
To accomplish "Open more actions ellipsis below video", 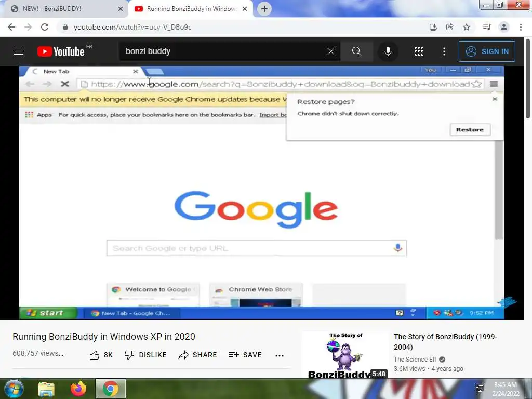I will 280,355.
